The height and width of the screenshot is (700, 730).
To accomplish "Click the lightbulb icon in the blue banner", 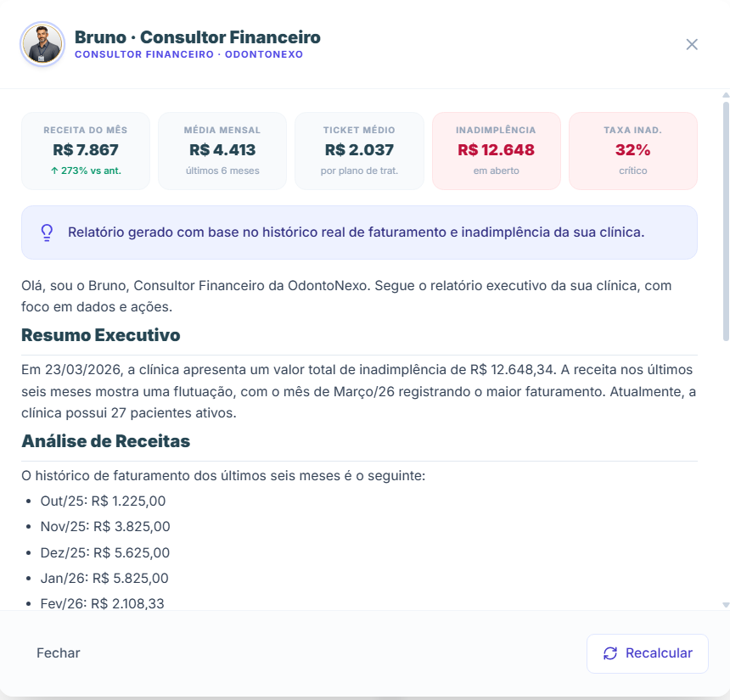I will tap(46, 232).
